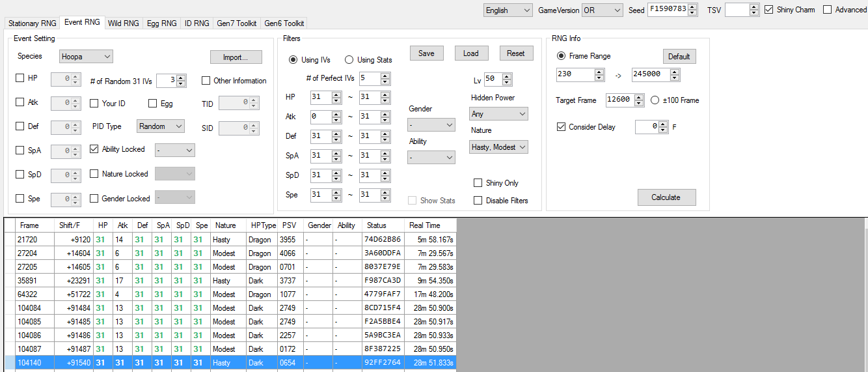Viewport: 868px width, 372px height.
Task: Expand the Hidden Power dropdown
Action: pos(498,114)
